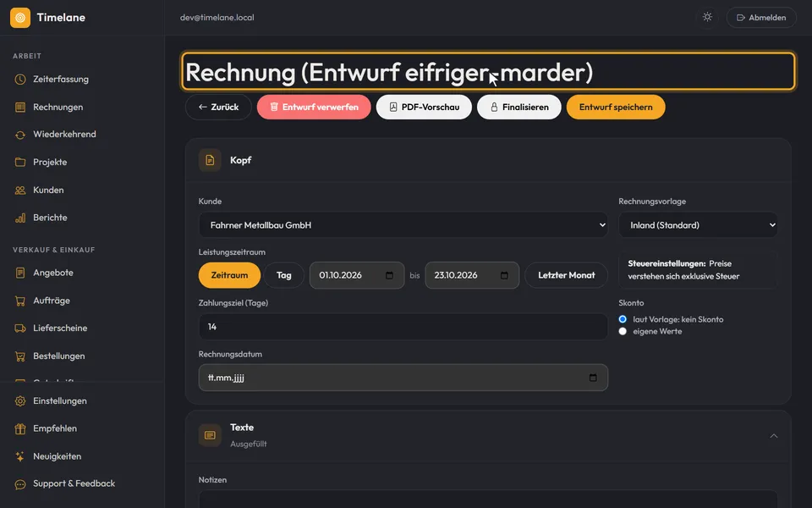Click the Einstellungen gear icon
The image size is (812, 508).
pos(20,401)
